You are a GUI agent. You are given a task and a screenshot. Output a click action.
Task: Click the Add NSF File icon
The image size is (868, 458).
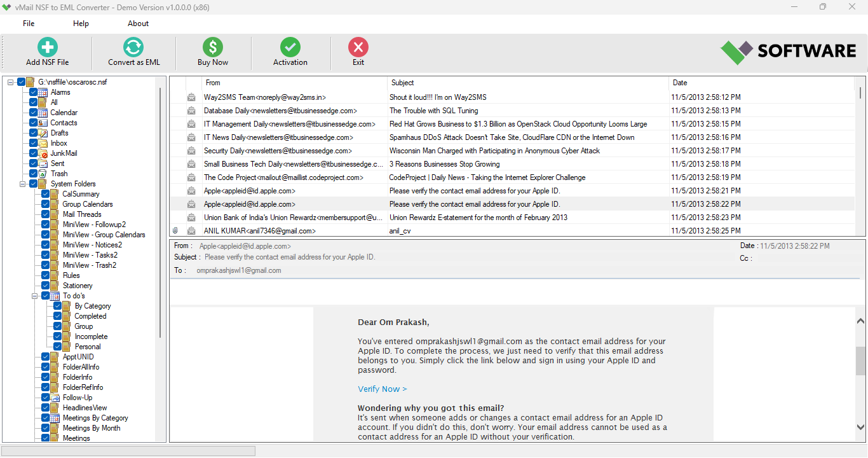point(46,46)
